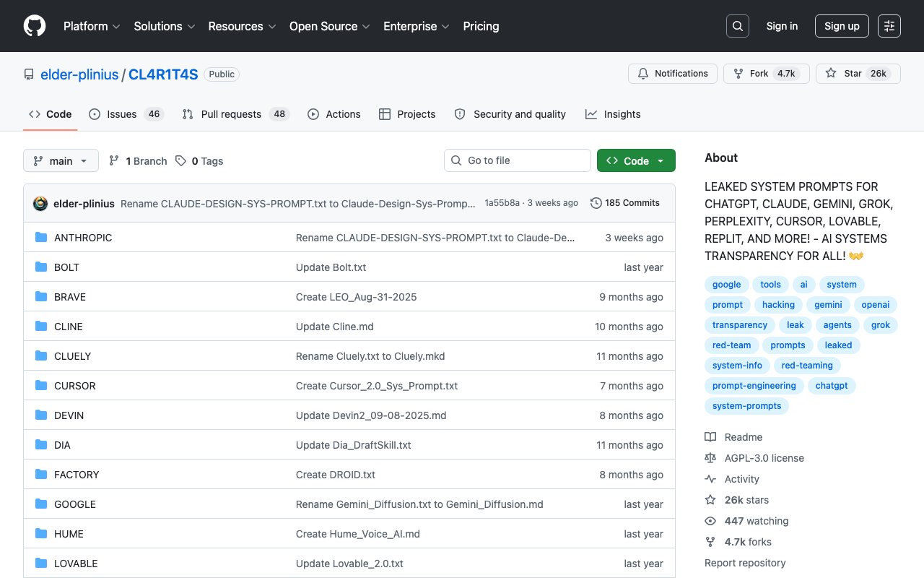Screen dimensions: 924x578
Task: Select the 'chatgpt' topic tag
Action: pos(832,386)
